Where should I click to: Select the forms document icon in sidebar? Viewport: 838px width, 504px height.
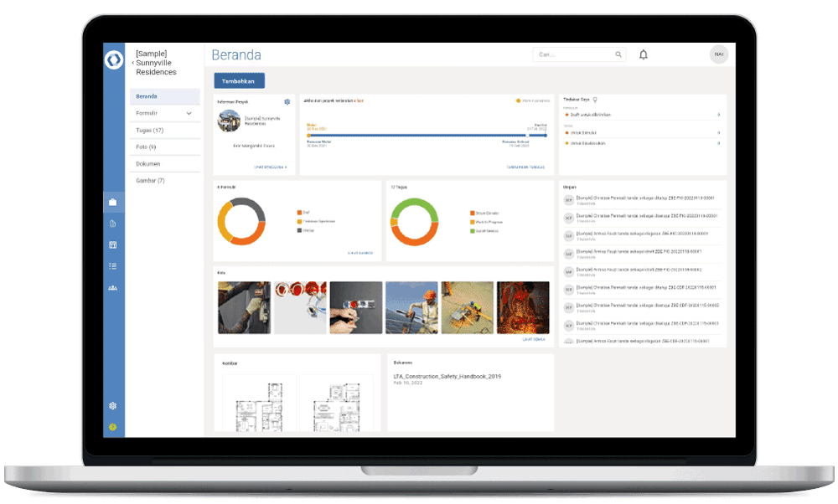[113, 223]
